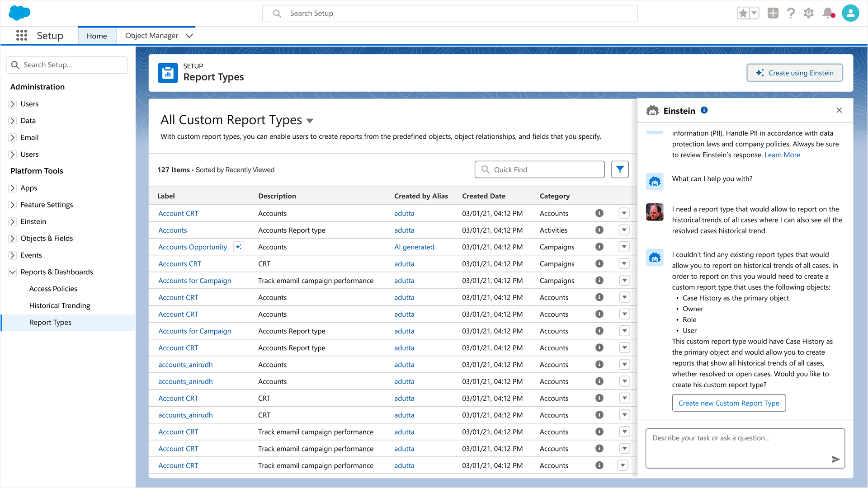Open the Help question mark icon
Viewport: 868px width, 488px height.
(791, 13)
